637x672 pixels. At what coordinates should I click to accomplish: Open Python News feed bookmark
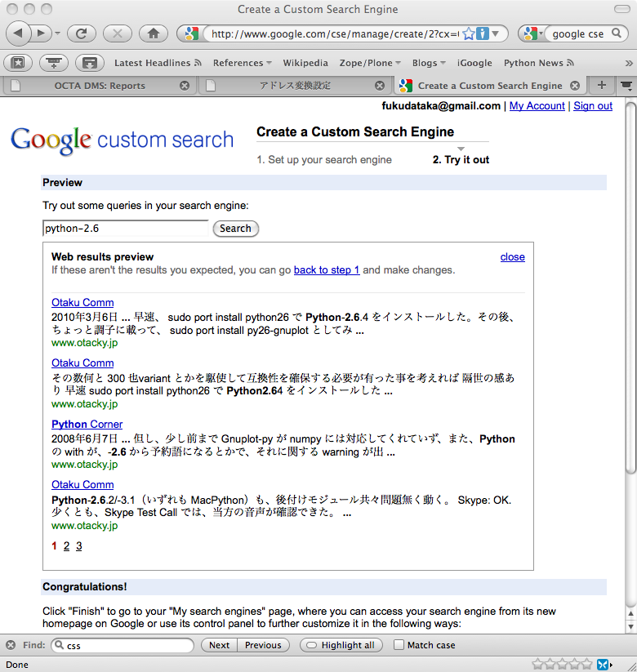pos(538,63)
